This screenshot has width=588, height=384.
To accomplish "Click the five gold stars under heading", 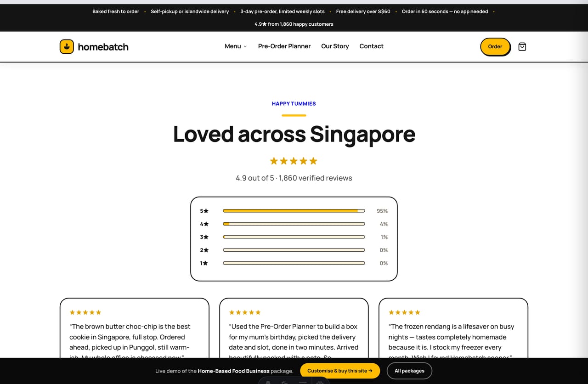I will 294,161.
